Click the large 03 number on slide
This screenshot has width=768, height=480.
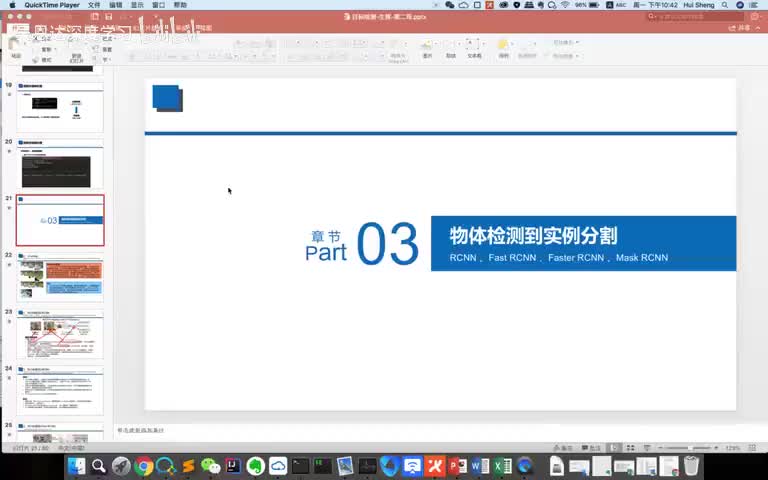(x=387, y=243)
